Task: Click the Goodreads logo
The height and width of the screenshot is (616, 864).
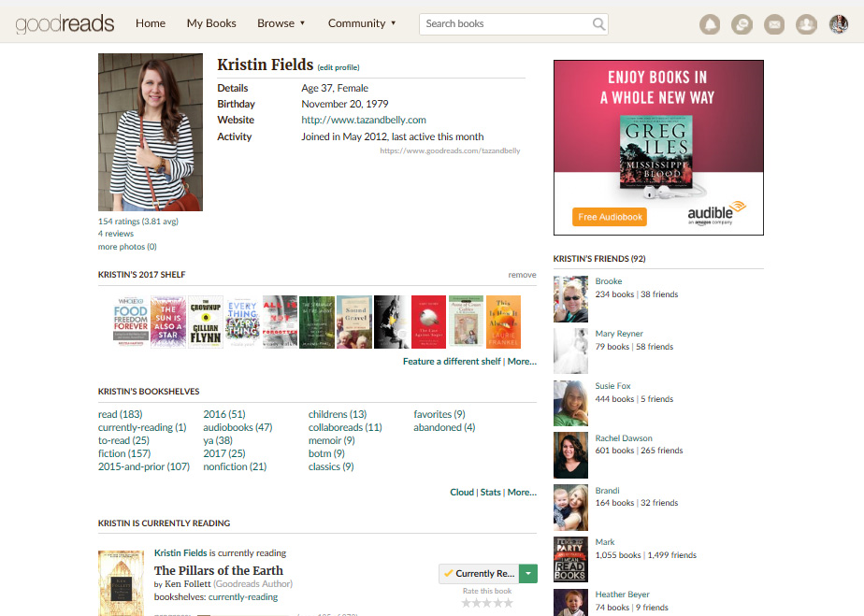Action: 65,23
